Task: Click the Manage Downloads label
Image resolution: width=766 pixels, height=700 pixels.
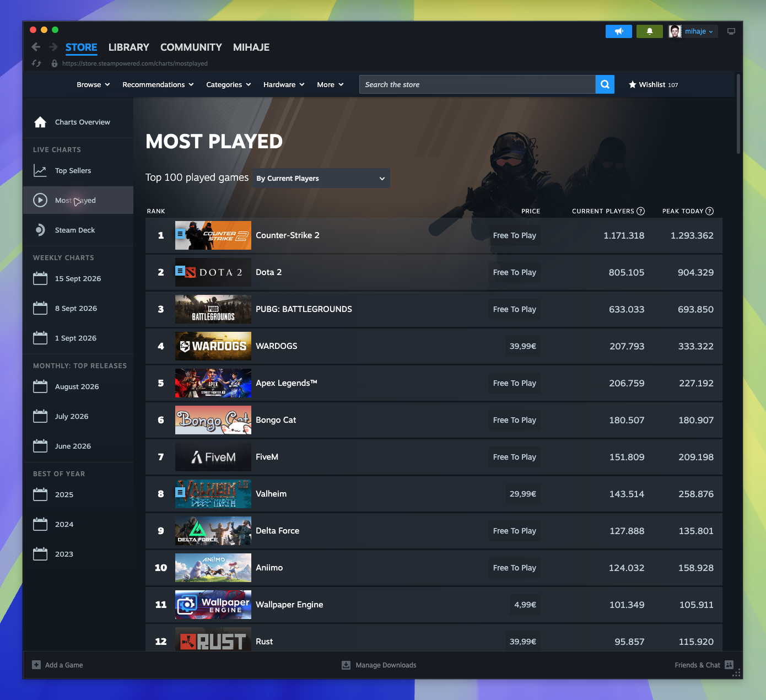Action: pyautogui.click(x=386, y=665)
